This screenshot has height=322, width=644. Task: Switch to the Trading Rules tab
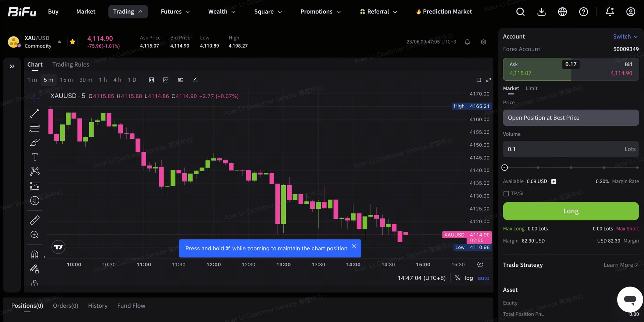coord(70,64)
